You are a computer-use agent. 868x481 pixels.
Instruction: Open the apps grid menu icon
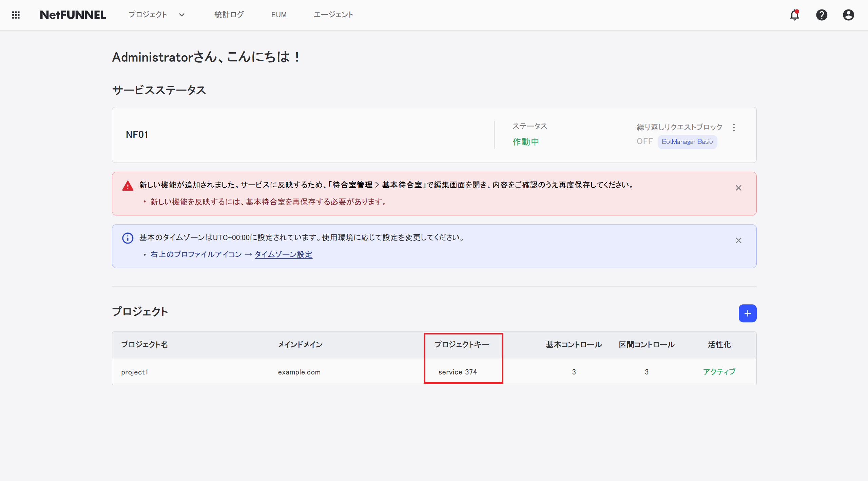pos(16,15)
